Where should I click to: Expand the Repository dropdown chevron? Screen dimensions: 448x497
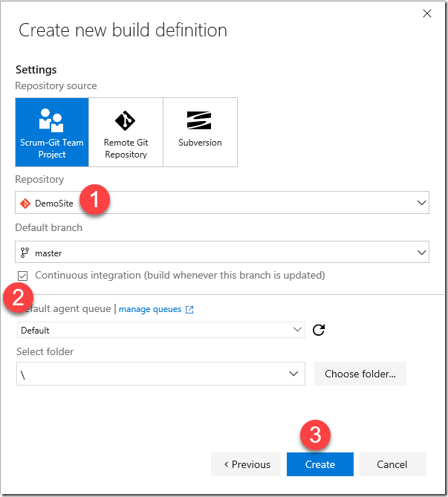[421, 203]
